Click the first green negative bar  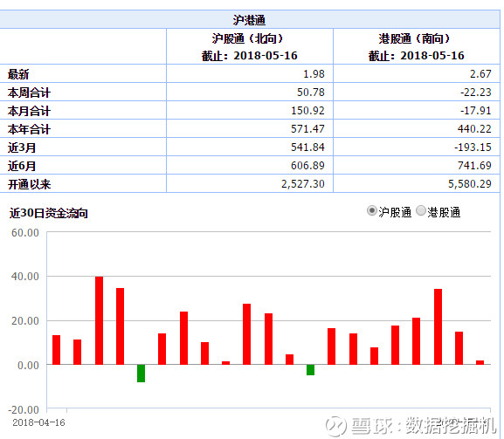coord(141,374)
